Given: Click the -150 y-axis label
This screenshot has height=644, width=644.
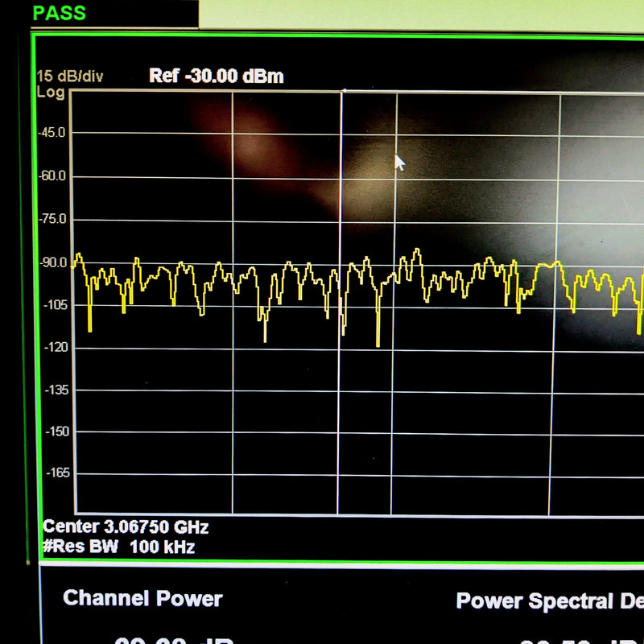Looking at the screenshot, I should (57, 431).
